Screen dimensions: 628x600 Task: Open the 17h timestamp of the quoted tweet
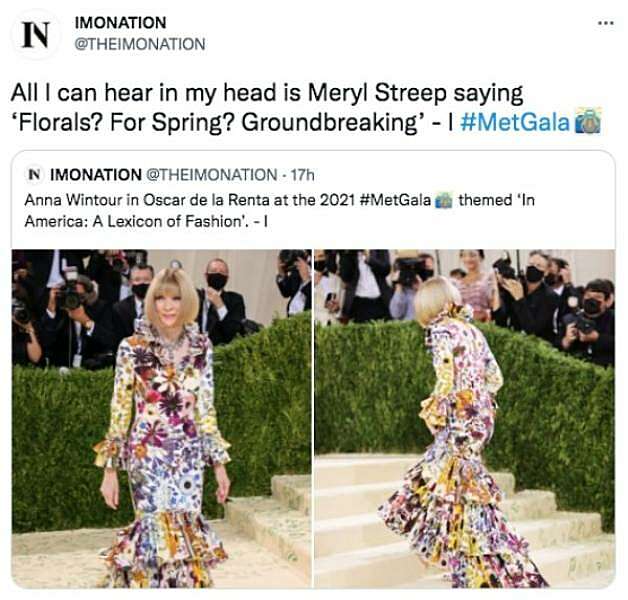tap(301, 174)
